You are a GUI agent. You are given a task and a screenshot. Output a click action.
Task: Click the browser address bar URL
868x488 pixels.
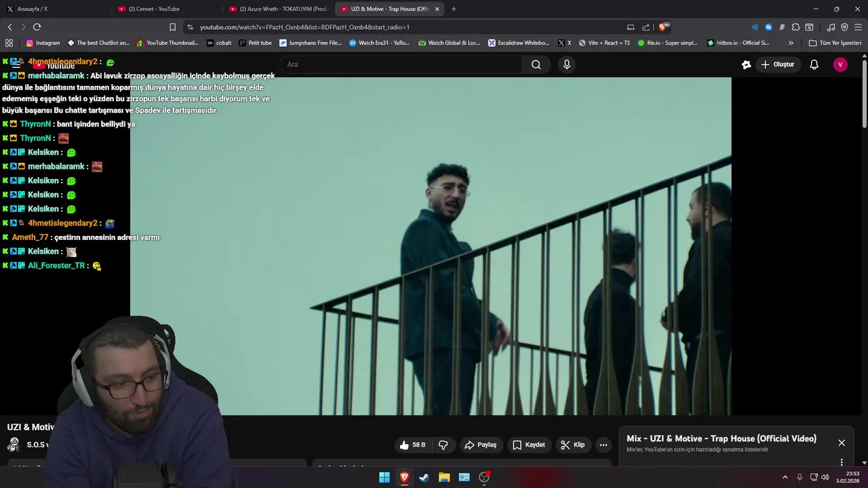tap(304, 27)
